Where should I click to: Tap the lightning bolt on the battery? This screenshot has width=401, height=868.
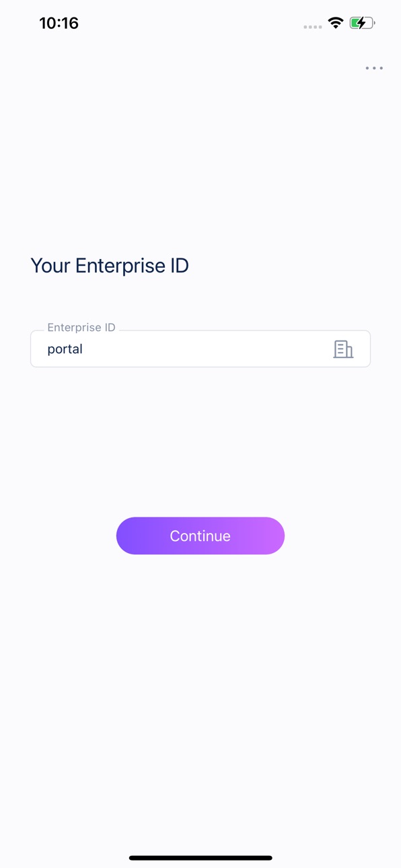coord(361,23)
